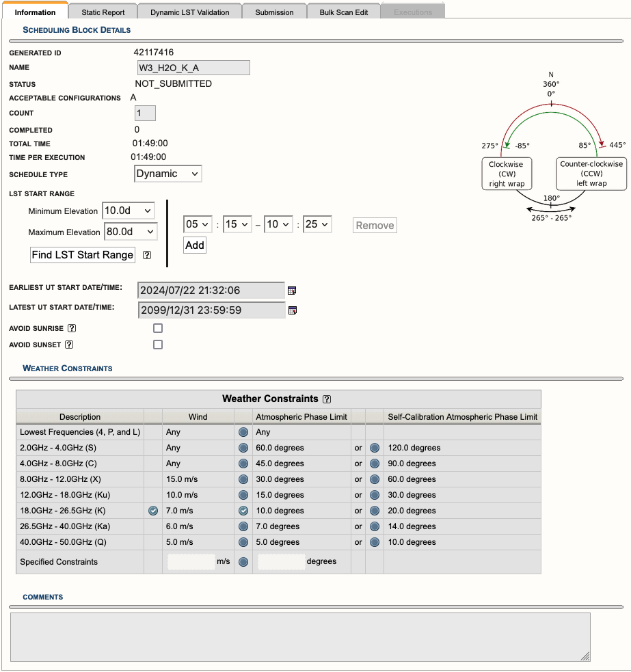Click help icon beside Weather Constraints header
631x672 pixels.
[327, 399]
